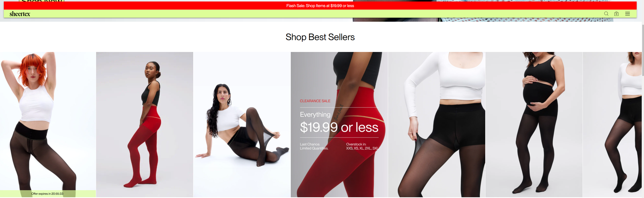Click the Offer expires countdown bar

pos(48,194)
